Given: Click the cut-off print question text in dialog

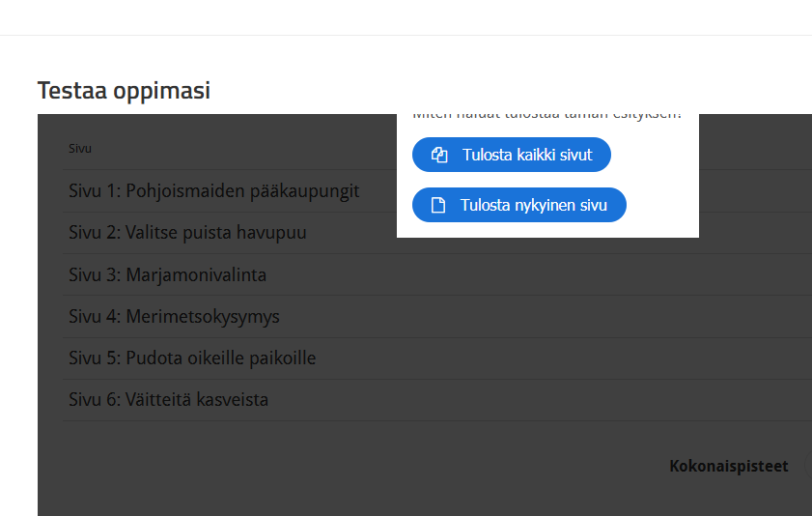Looking at the screenshot, I should click(x=546, y=117).
